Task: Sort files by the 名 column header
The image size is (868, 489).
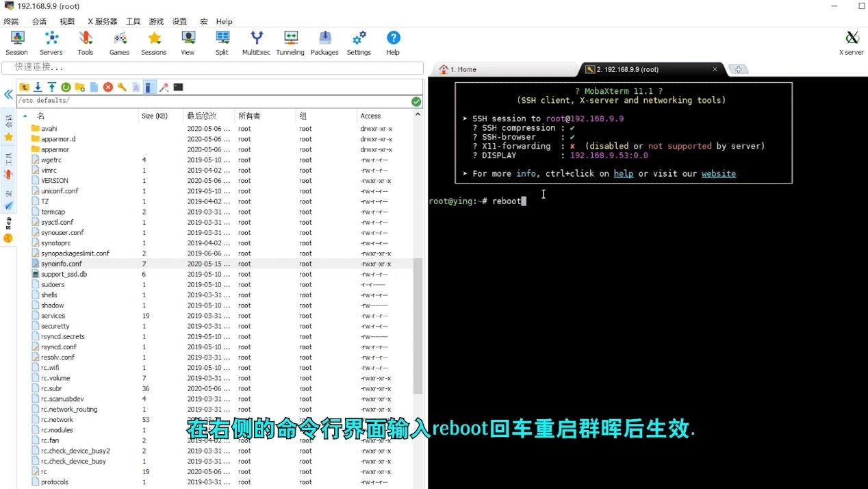Action: tap(40, 116)
